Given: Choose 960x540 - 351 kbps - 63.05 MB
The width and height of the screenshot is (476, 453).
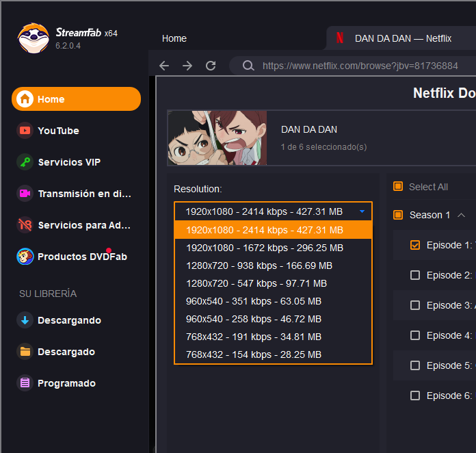Looking at the screenshot, I should pyautogui.click(x=273, y=301).
